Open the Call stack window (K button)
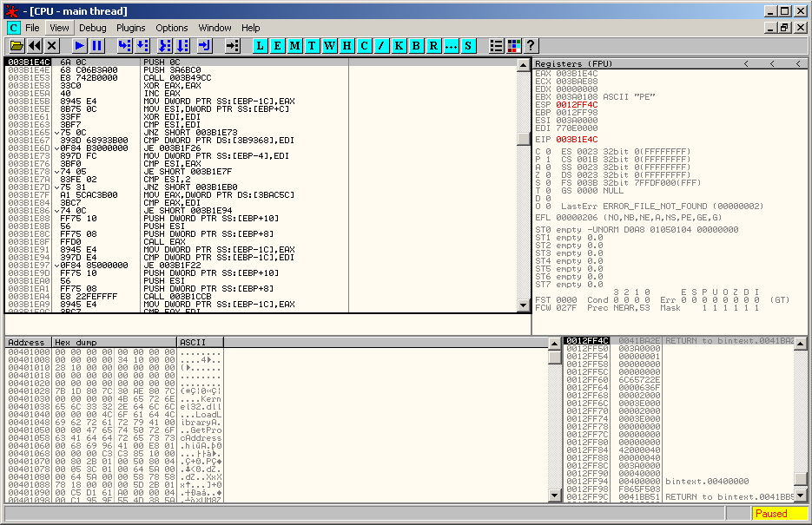812x525 pixels. [399, 45]
